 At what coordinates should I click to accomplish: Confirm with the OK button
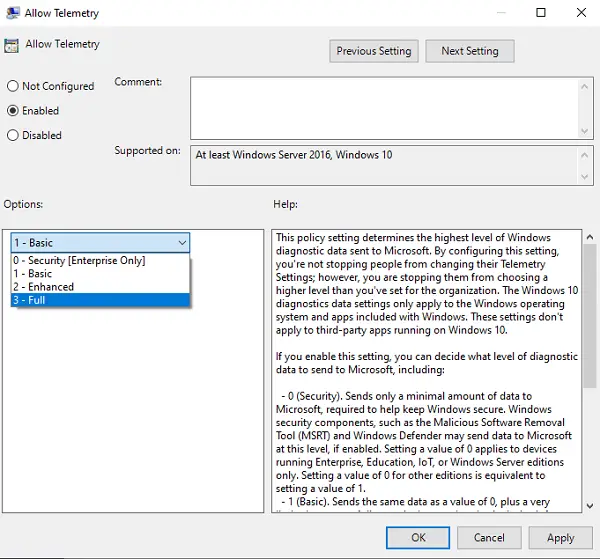pyautogui.click(x=418, y=538)
